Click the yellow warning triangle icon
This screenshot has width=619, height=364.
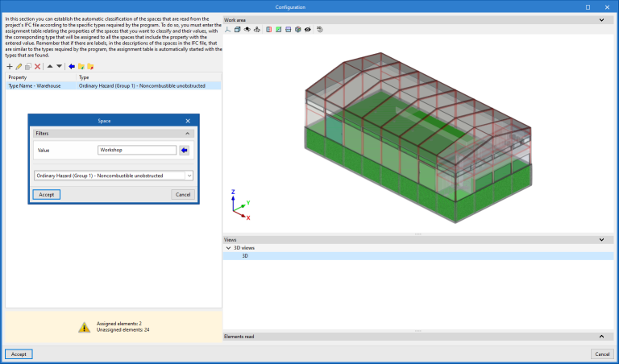84,327
